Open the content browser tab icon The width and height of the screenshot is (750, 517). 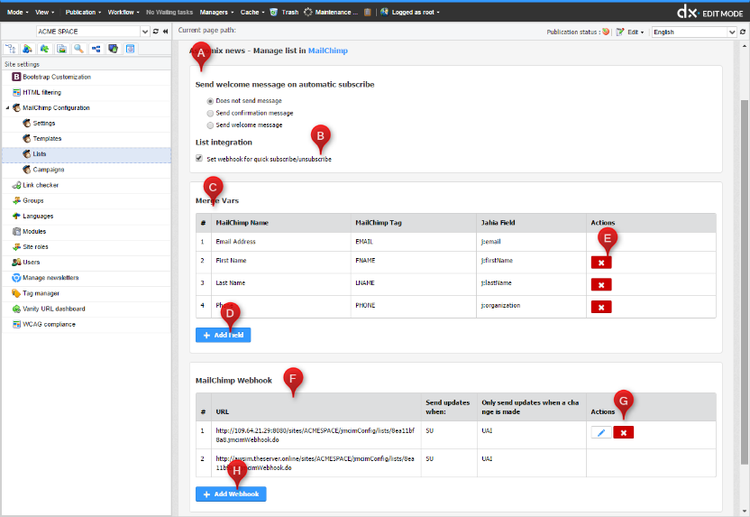pos(44,49)
